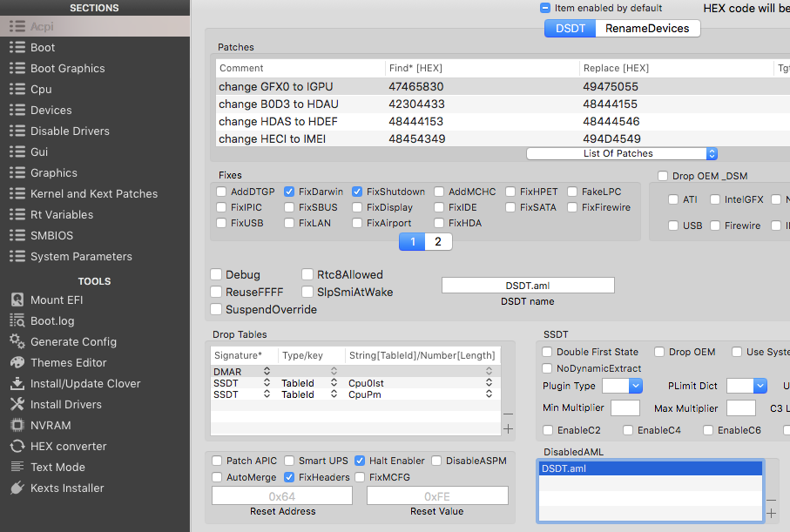Open TableId string stepper for Cpu0Ist row
Image resolution: width=790 pixels, height=532 pixels.
489,383
